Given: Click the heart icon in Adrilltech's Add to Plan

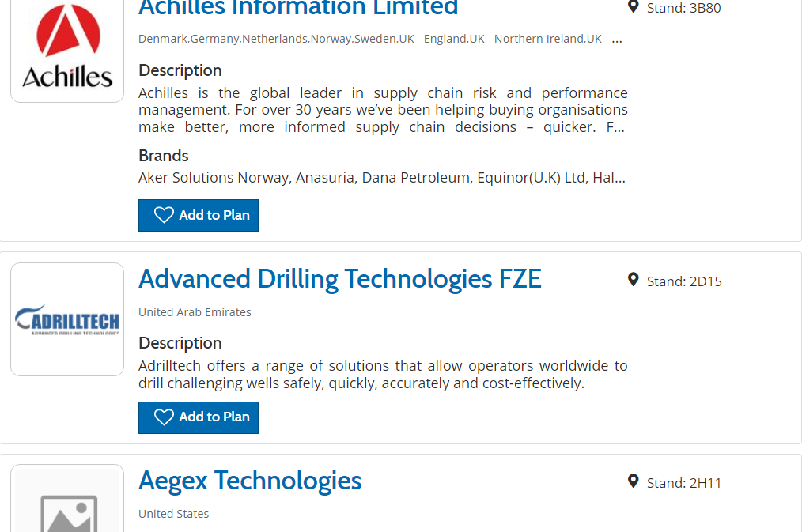Looking at the screenshot, I should tap(164, 417).
